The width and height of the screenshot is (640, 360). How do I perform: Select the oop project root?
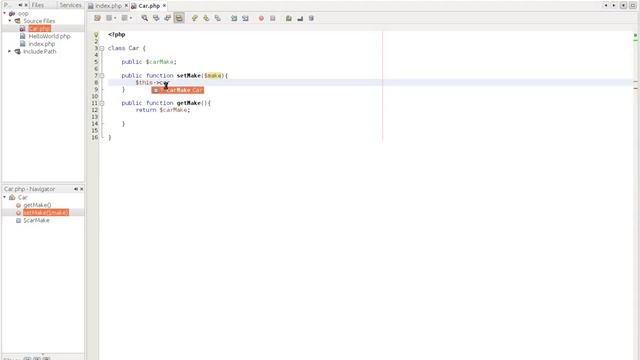23,13
